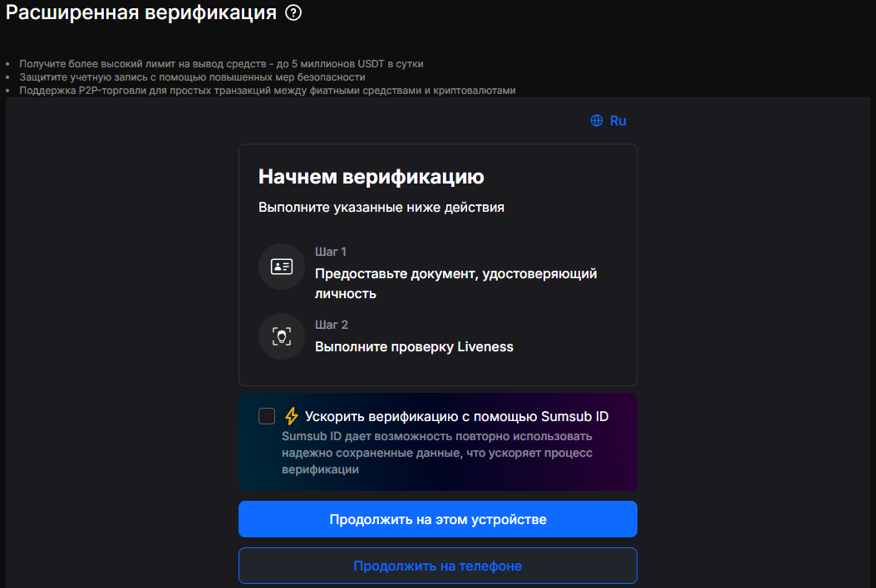
Task: Click the Sumsub ID description paragraph
Action: [x=437, y=453]
